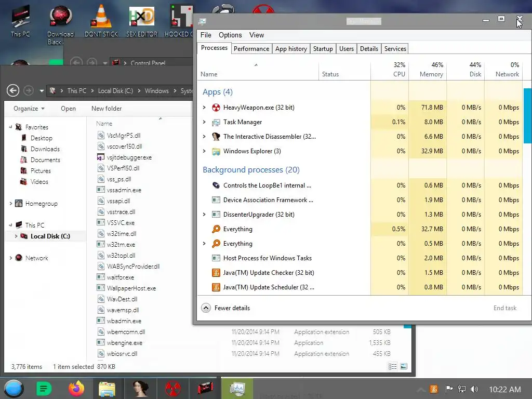This screenshot has height=399, width=532.
Task: Click the DissenterUpgrader process icon
Action: (x=216, y=215)
